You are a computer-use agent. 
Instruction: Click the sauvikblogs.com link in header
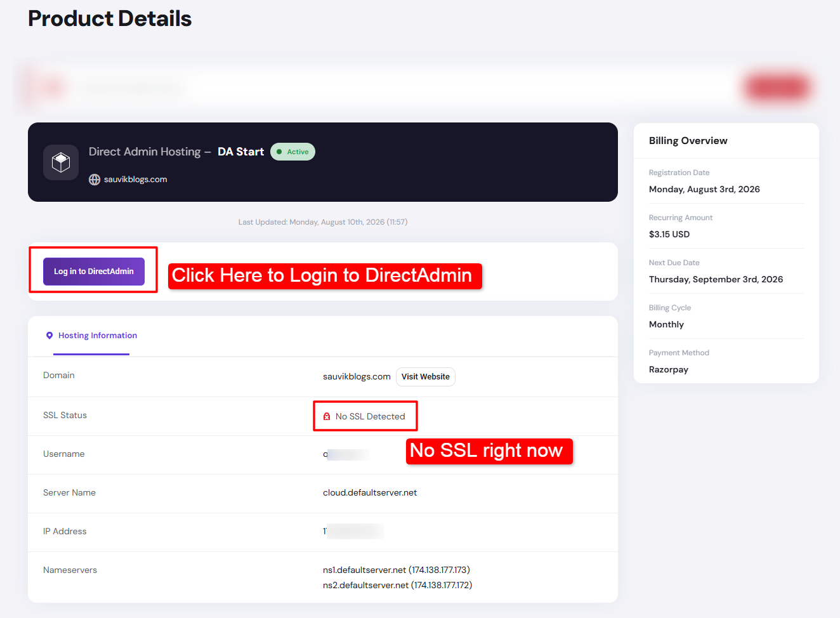point(135,180)
